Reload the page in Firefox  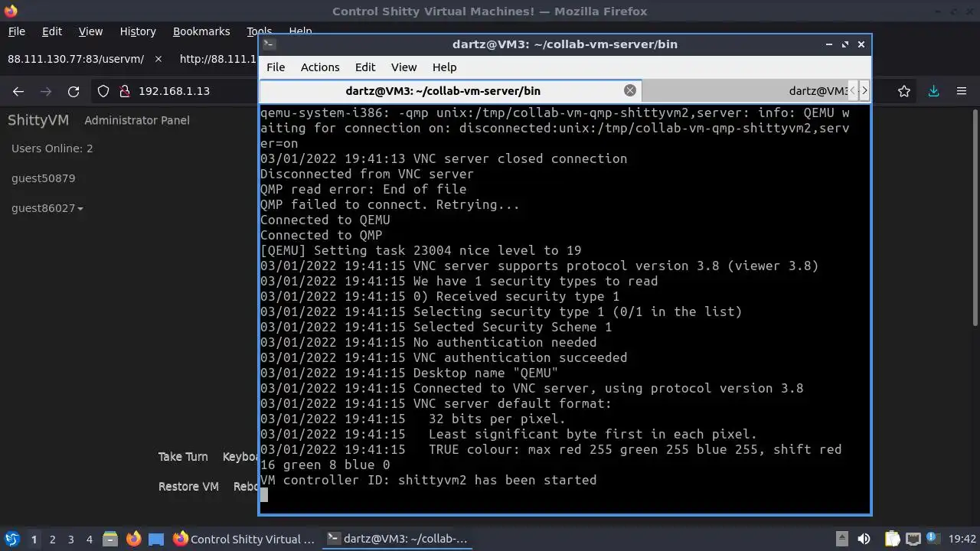click(73, 91)
